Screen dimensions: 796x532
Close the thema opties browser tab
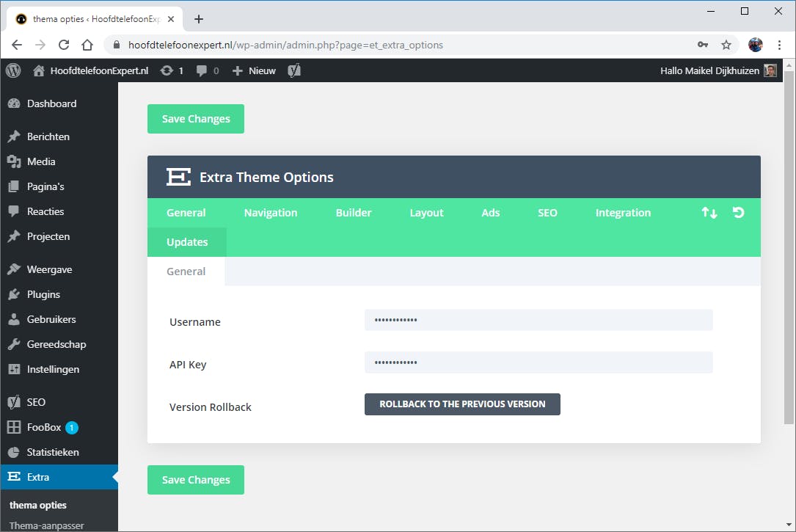click(171, 19)
